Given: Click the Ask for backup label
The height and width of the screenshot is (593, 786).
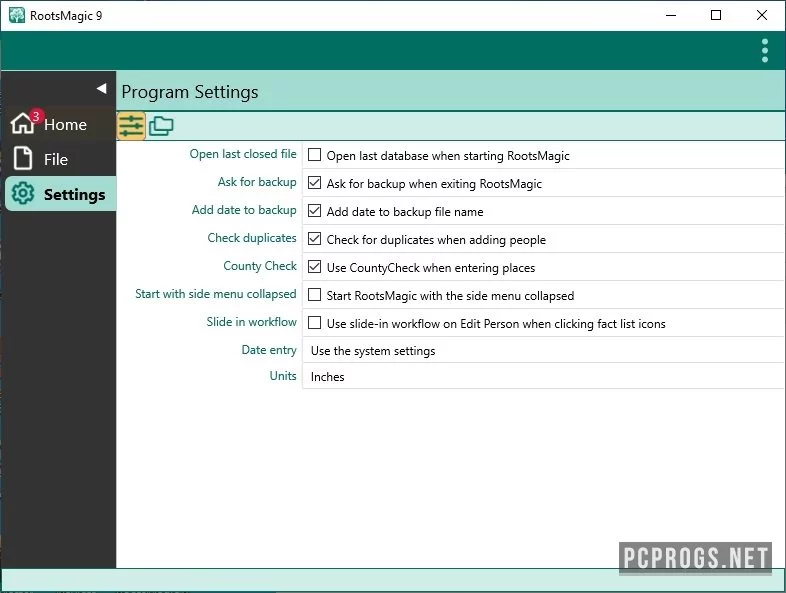Looking at the screenshot, I should (257, 182).
